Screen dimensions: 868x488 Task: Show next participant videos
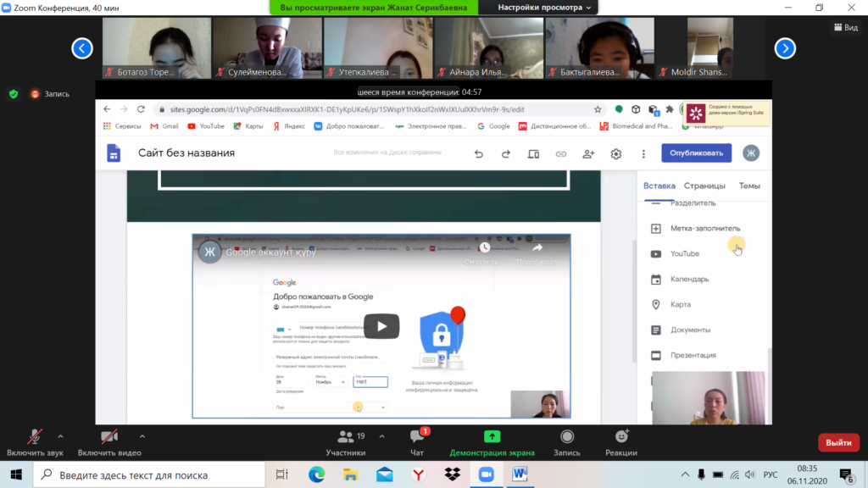pyautogui.click(x=785, y=48)
